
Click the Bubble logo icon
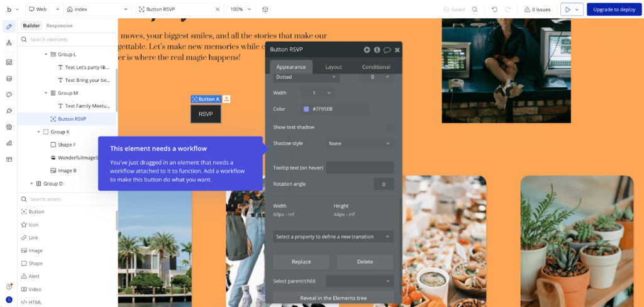point(9,9)
